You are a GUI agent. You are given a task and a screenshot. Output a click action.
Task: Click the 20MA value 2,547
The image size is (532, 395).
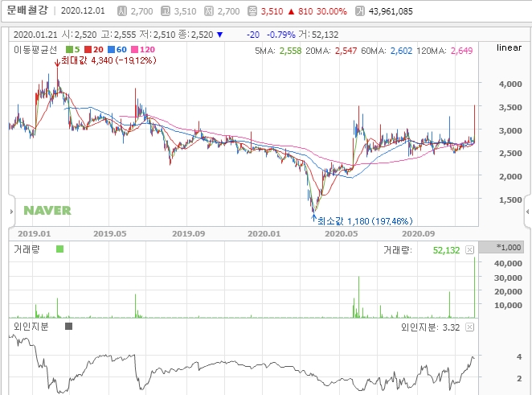346,51
